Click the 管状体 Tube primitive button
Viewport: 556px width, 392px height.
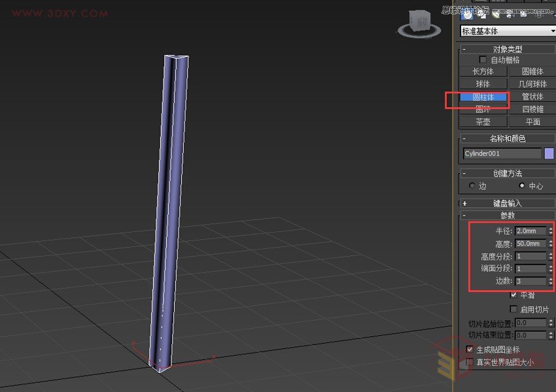coord(532,97)
